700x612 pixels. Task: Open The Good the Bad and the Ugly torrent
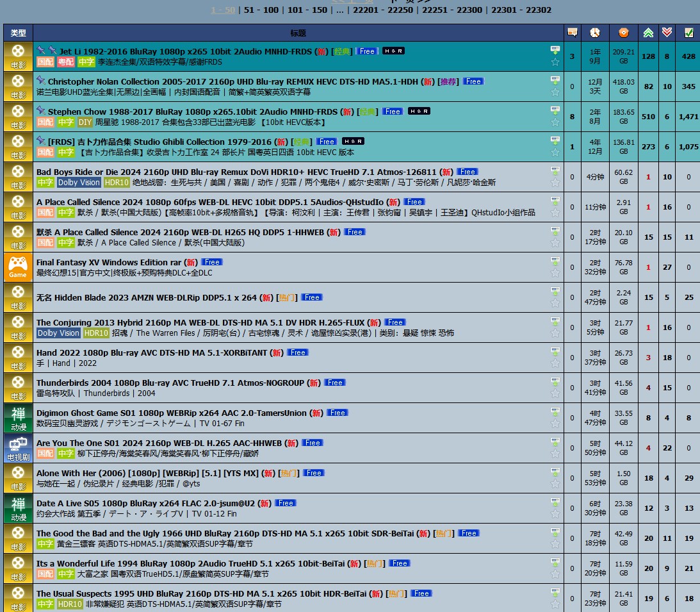pos(225,533)
